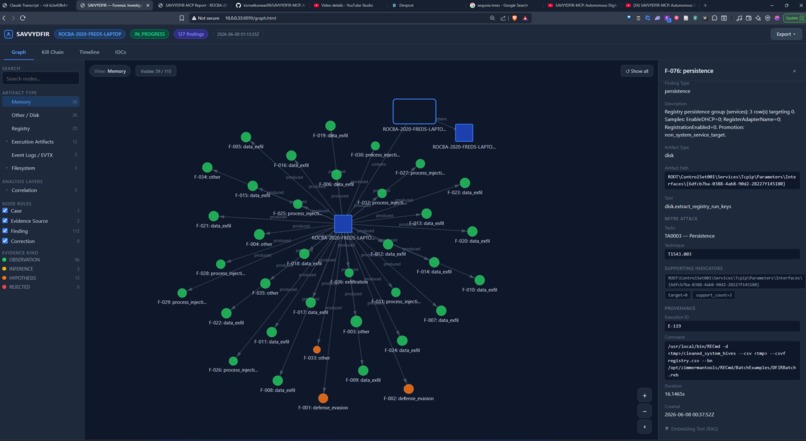Screen dimensions: 806x441
Task: Select green node F-008 data_exfil
Action: tap(278, 381)
